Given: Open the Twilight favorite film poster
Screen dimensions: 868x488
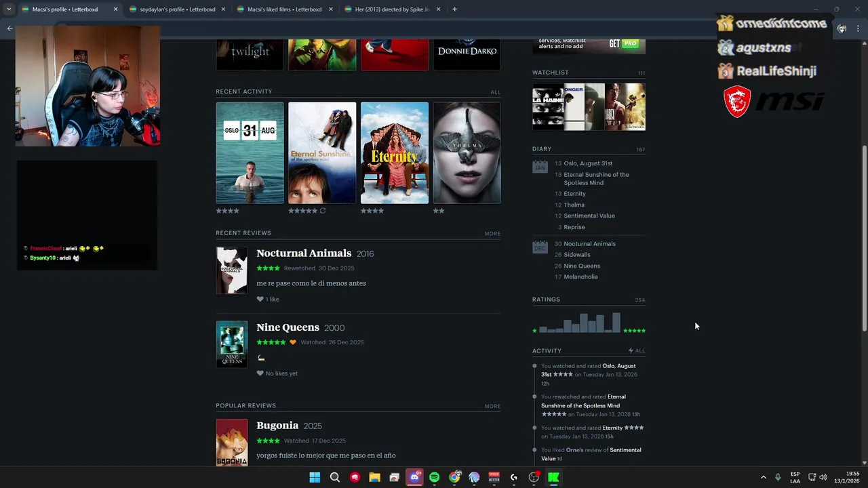Looking at the screenshot, I should [x=250, y=54].
